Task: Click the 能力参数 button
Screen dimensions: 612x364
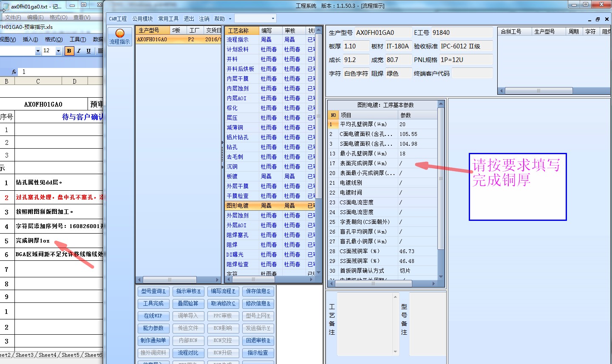Action: click(153, 328)
